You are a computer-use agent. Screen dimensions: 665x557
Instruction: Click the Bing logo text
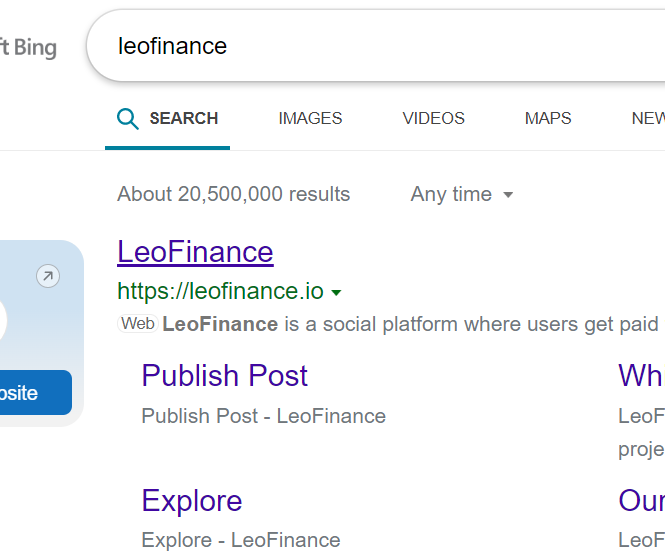tap(28, 48)
